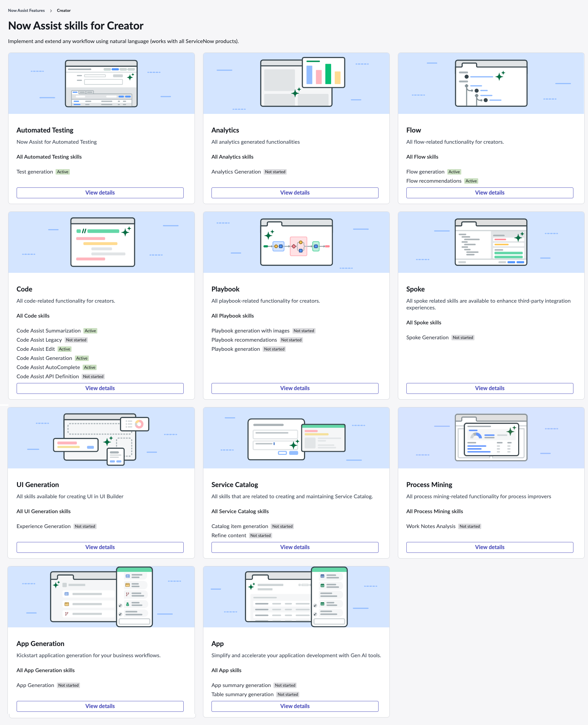588x725 pixels.
Task: Click the Active badge next to Flow recommendations
Action: [471, 181]
